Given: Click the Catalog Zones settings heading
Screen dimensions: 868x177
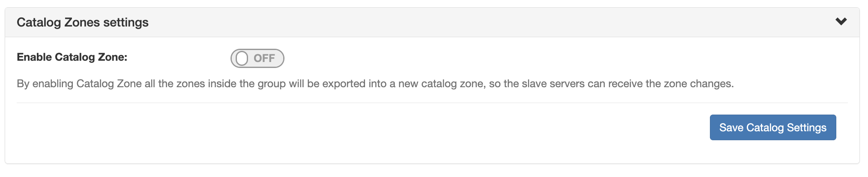Looking at the screenshot, I should [83, 22].
